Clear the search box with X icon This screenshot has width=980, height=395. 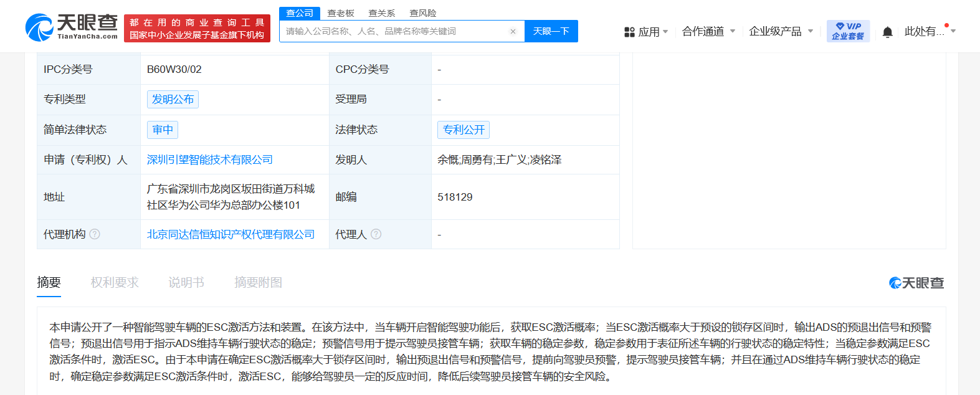click(513, 32)
